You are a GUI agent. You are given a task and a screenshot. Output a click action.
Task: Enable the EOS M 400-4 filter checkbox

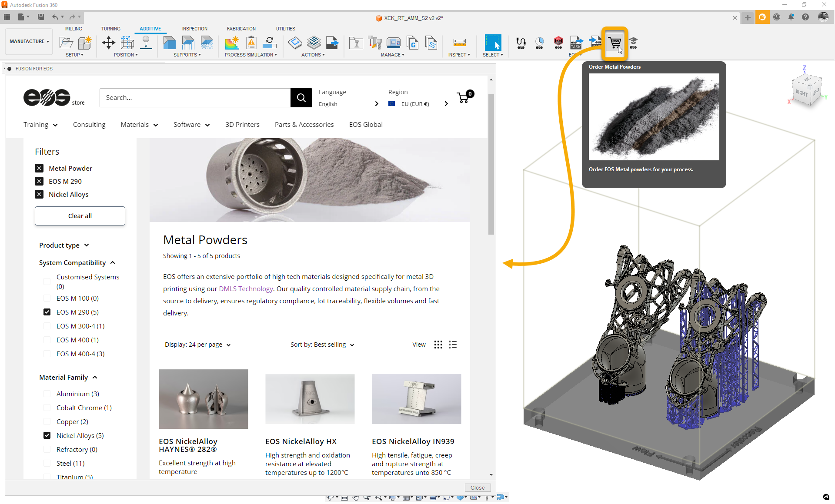point(47,354)
